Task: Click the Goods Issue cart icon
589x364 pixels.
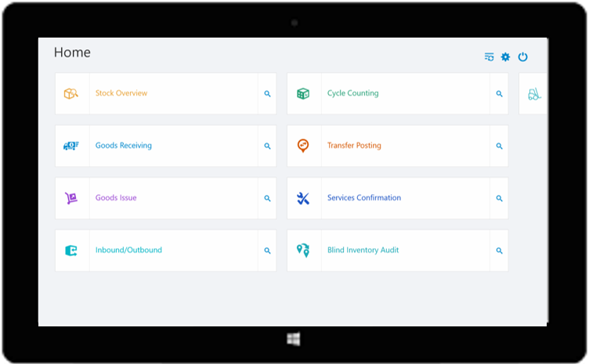Action: [71, 199]
